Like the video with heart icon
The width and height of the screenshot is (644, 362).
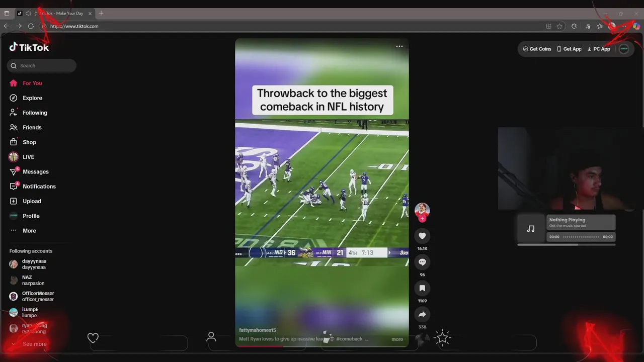click(x=422, y=236)
